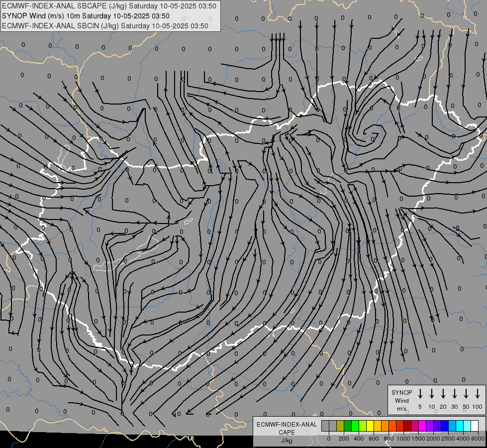The image size is (487, 448).
Task: Pick the pale cyan CAPE swatch
Action: point(467,426)
